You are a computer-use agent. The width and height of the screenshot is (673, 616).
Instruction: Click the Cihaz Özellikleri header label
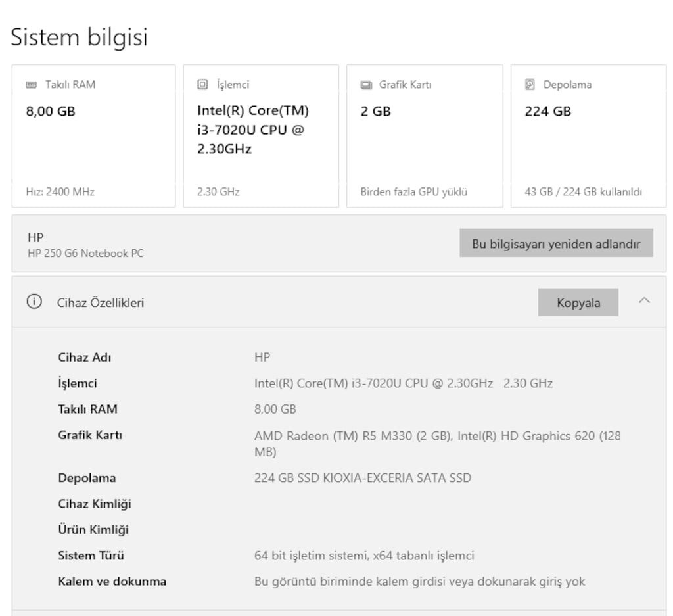pos(101,302)
